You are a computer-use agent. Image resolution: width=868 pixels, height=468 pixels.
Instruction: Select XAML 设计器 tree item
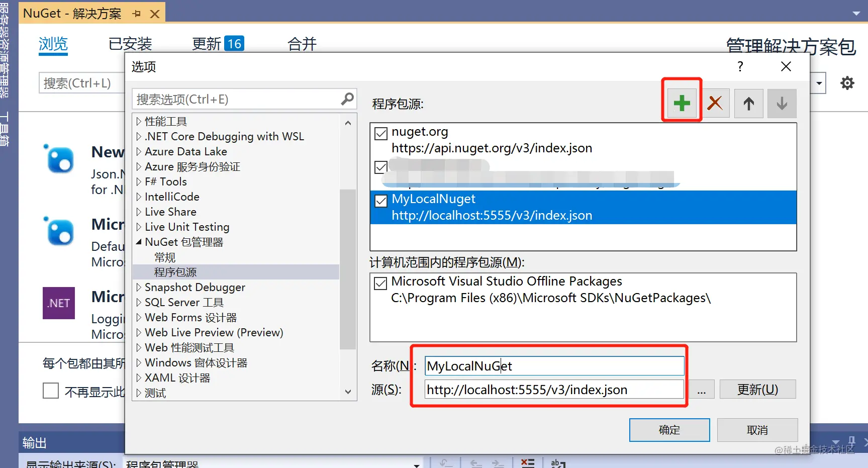tap(177, 378)
